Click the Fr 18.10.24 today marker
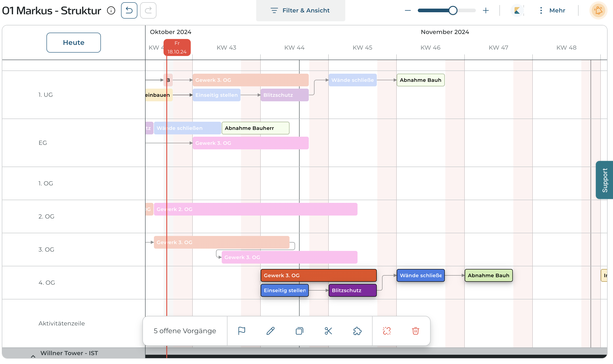 pos(177,47)
